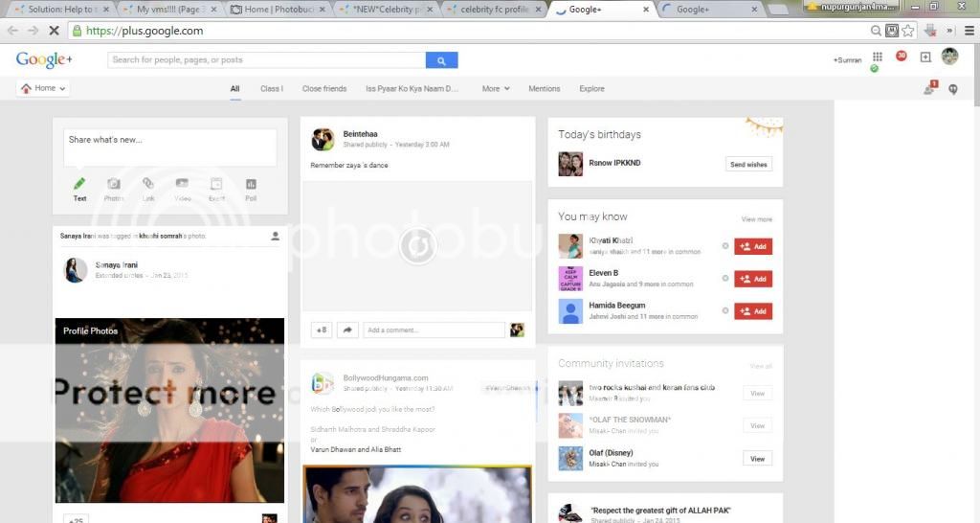Open the Chrome hamburger menu
Screen dimensions: 980x523
point(969,31)
